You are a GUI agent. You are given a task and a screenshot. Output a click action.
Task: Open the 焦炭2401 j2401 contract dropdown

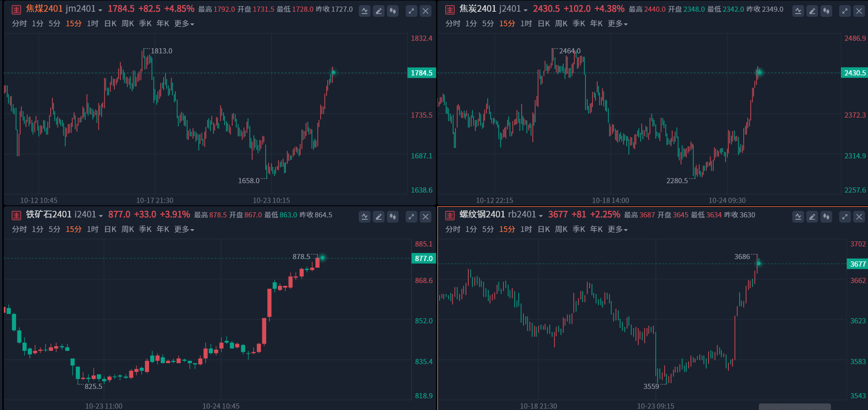(x=525, y=10)
